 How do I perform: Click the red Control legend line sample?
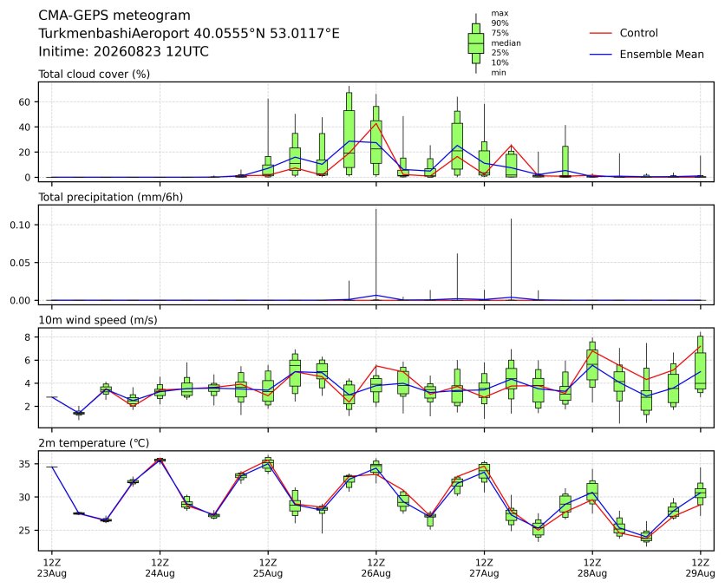pos(601,33)
